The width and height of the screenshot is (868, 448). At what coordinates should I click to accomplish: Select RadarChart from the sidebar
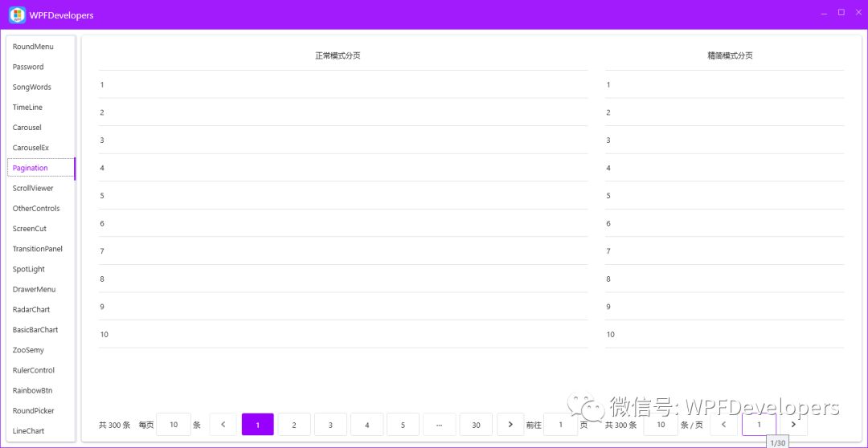[x=31, y=310]
